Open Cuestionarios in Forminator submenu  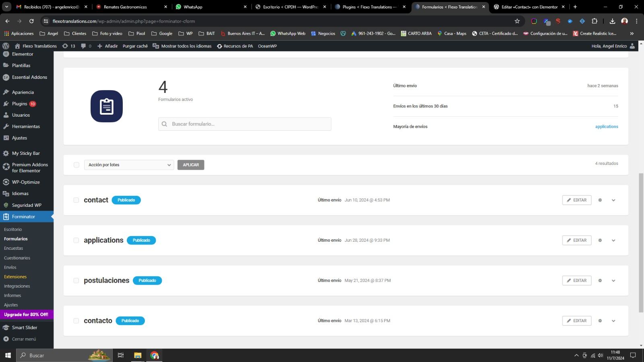pos(17,258)
